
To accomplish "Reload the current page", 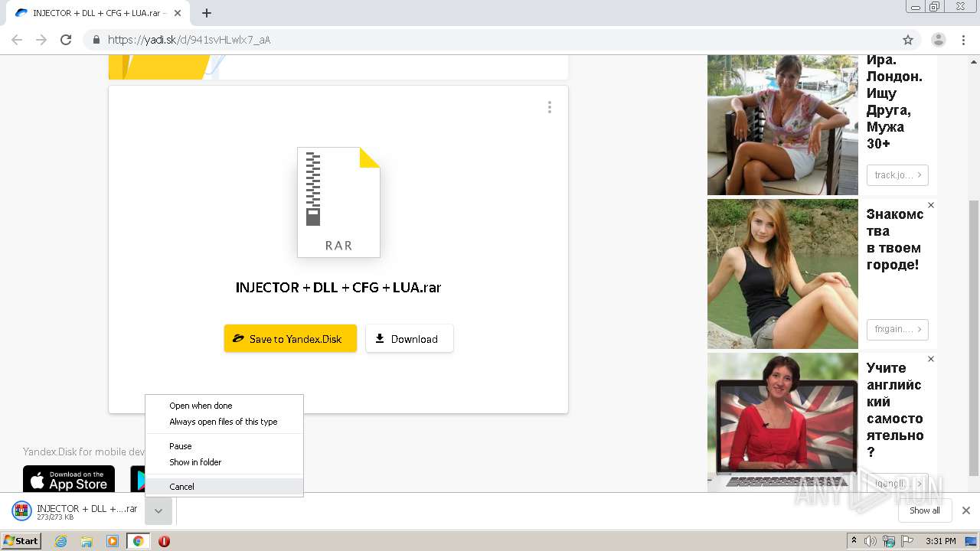I will point(66,40).
